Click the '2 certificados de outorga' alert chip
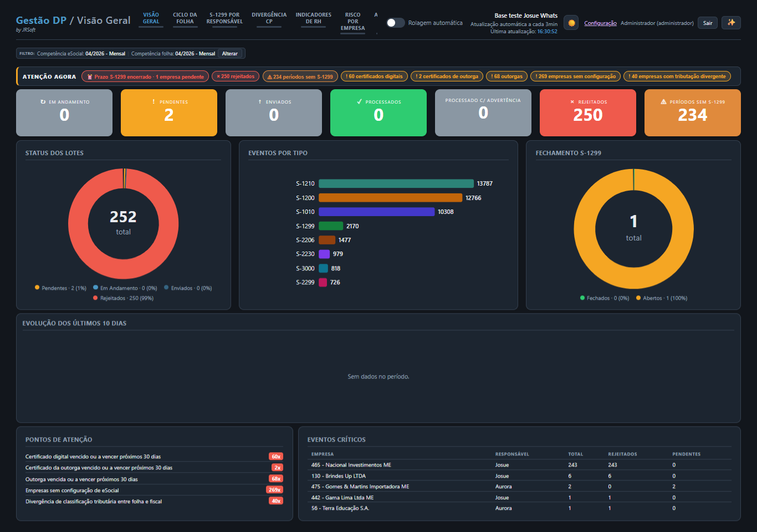 pyautogui.click(x=447, y=76)
